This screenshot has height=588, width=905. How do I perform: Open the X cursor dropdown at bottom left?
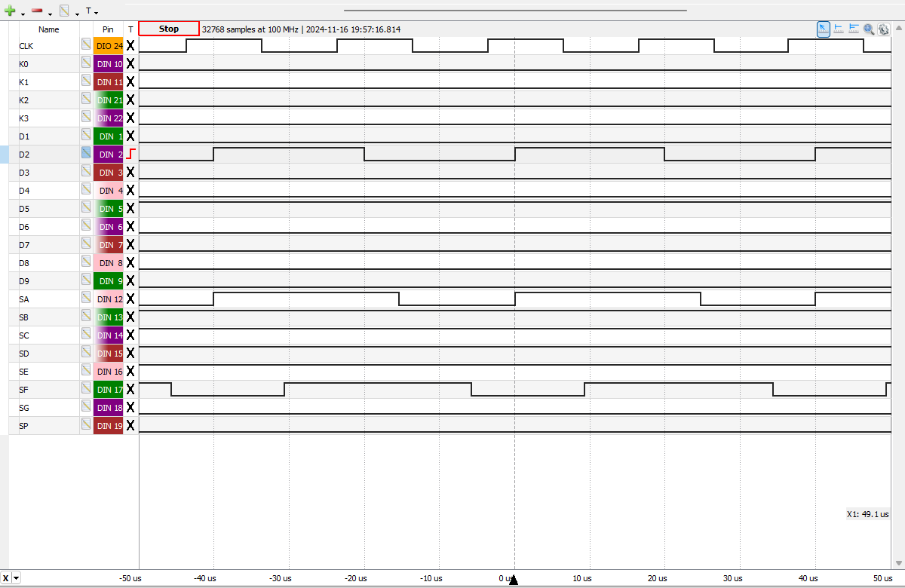16,578
